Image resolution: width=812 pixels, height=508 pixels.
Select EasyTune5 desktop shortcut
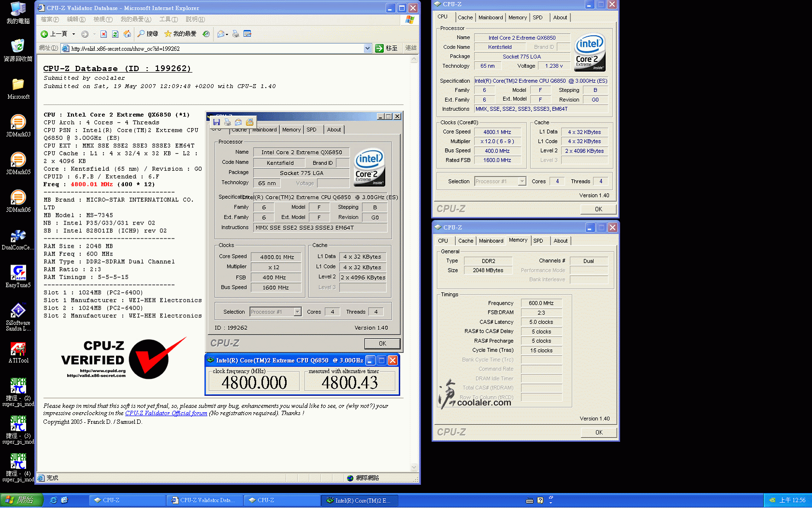pyautogui.click(x=18, y=277)
